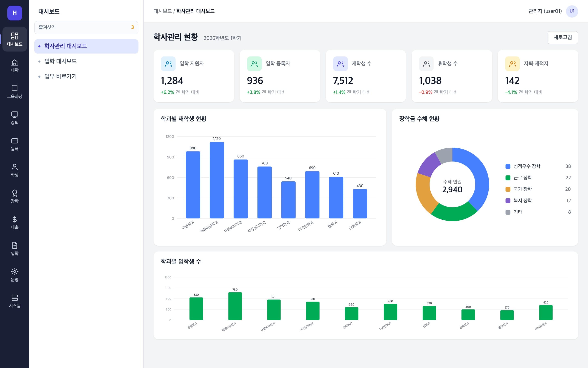Open the 대시보드 sidebar section
The image size is (588, 368).
pyautogui.click(x=14, y=39)
